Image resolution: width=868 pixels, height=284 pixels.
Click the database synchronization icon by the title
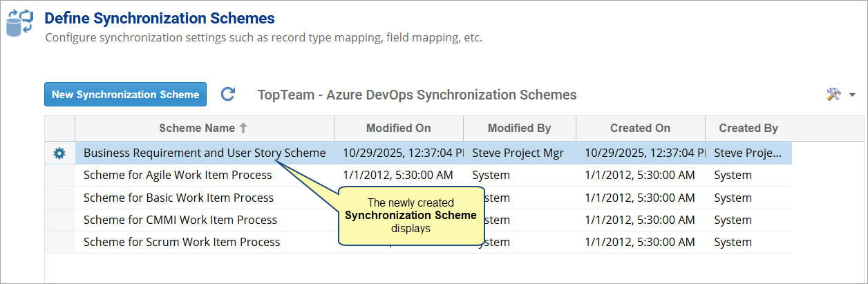(x=19, y=22)
